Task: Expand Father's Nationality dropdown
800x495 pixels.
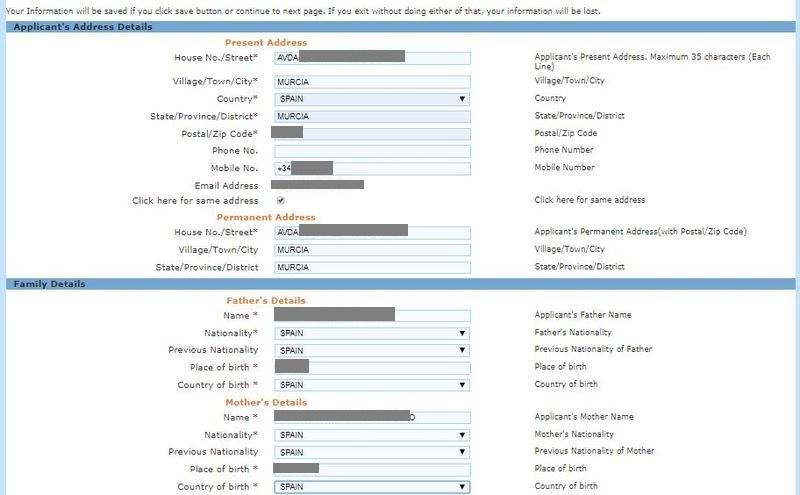Action: 372,333
